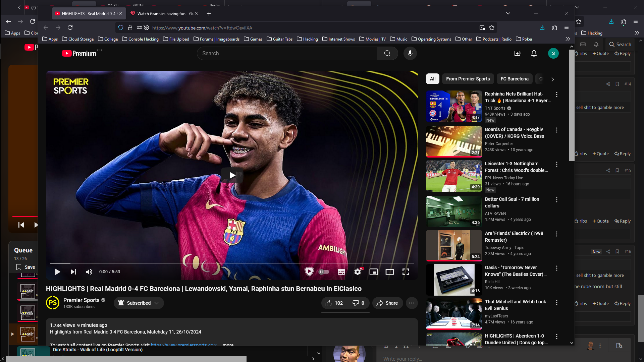This screenshot has width=644, height=362.
Task: Open Premier Sports channel name
Action: point(82,300)
